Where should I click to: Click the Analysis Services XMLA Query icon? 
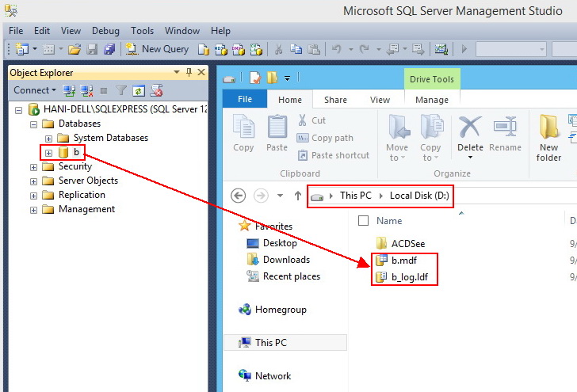pyautogui.click(x=256, y=49)
